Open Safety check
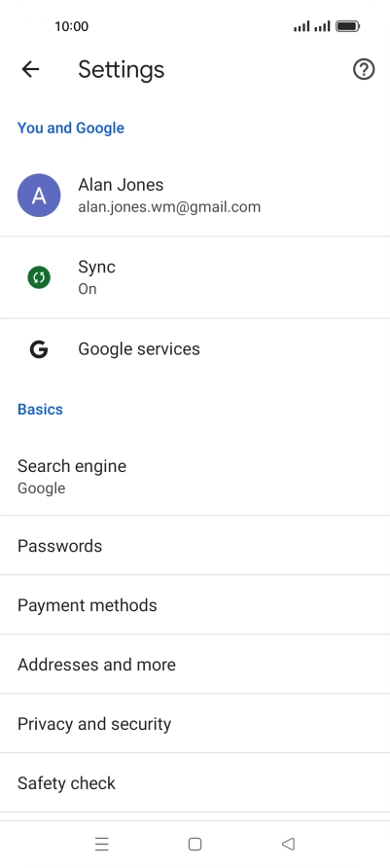Screen dimensions: 390x868 (x=195, y=782)
